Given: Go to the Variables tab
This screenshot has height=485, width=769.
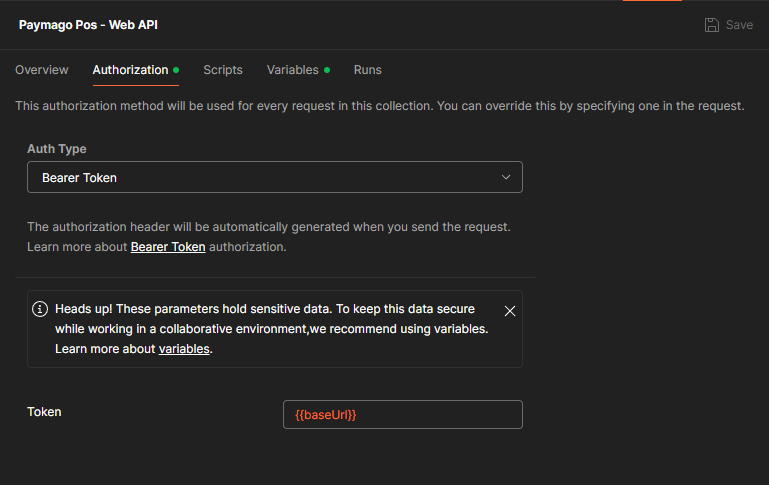Looking at the screenshot, I should click(x=292, y=70).
